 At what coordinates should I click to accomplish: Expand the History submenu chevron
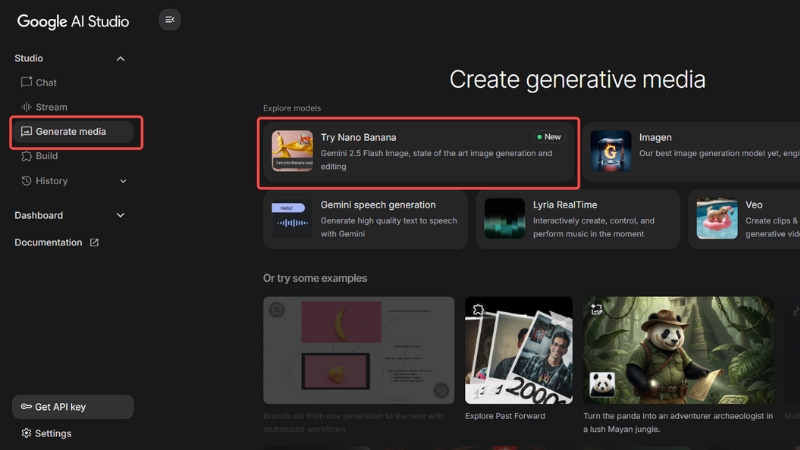(123, 181)
